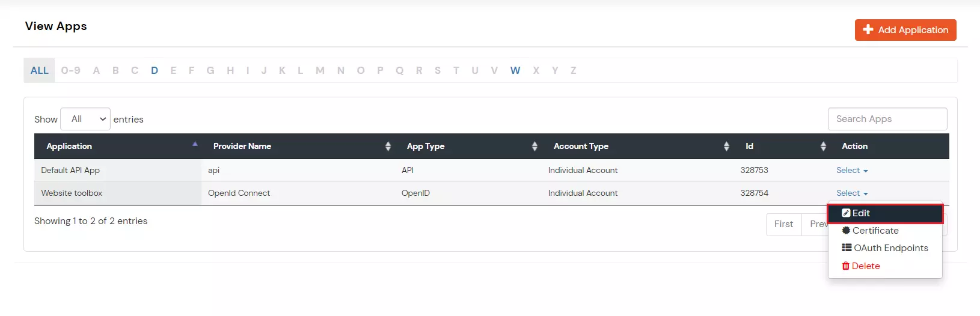Sort table by Application column
The image size is (980, 316).
pyautogui.click(x=118, y=146)
